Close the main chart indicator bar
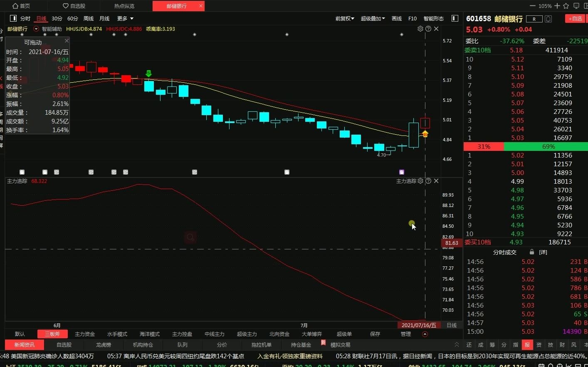The image size is (588, 367). point(436,29)
